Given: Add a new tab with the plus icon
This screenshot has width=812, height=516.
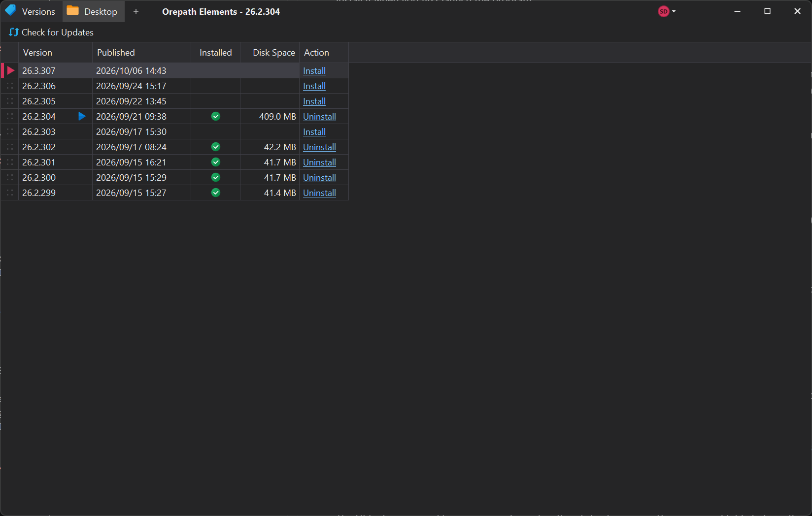Looking at the screenshot, I should click(x=136, y=11).
